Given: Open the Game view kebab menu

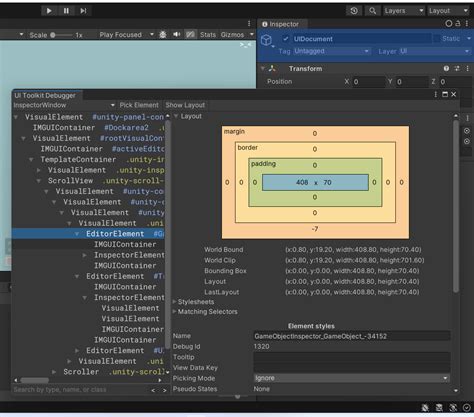Looking at the screenshot, I should click(249, 23).
